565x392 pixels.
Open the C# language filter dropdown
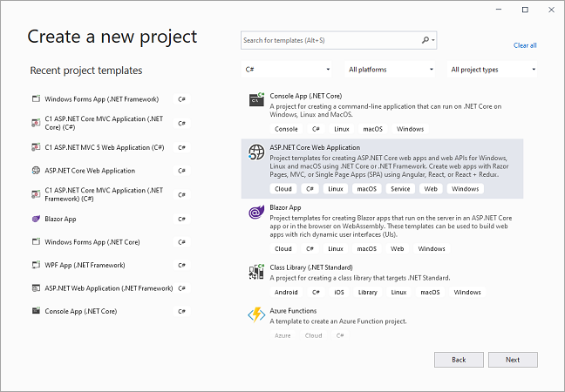coord(287,70)
